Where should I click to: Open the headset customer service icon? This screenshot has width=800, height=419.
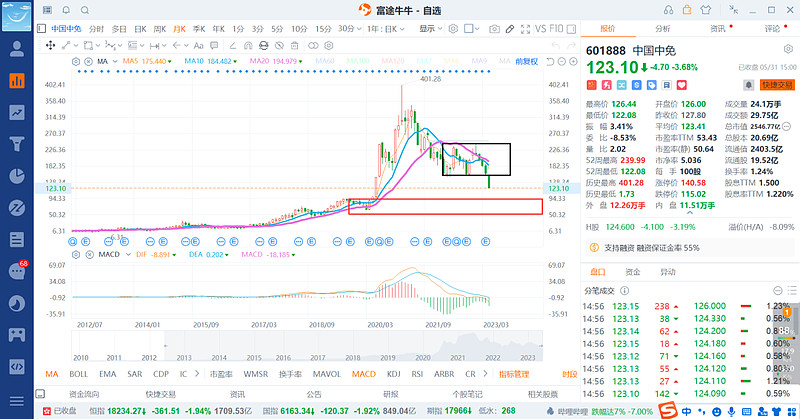(668, 10)
